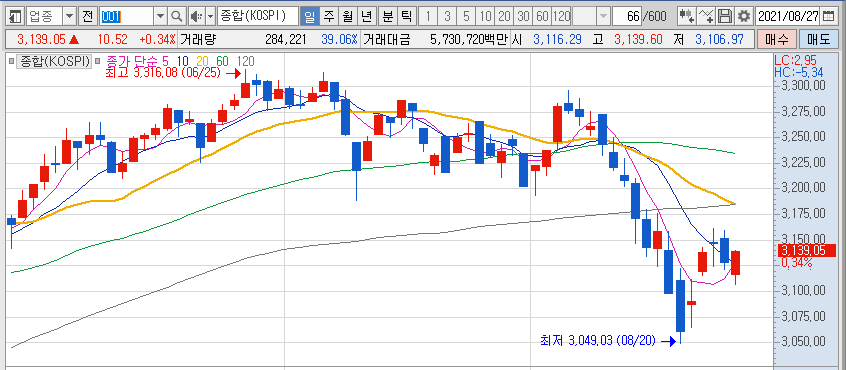The height and width of the screenshot is (370, 846).
Task: Click the 거래대금 label
Action: (387, 39)
